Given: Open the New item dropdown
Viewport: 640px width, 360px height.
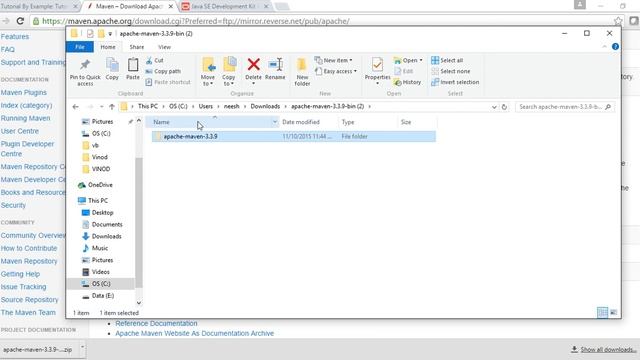Looking at the screenshot, I should pyautogui.click(x=333, y=60).
